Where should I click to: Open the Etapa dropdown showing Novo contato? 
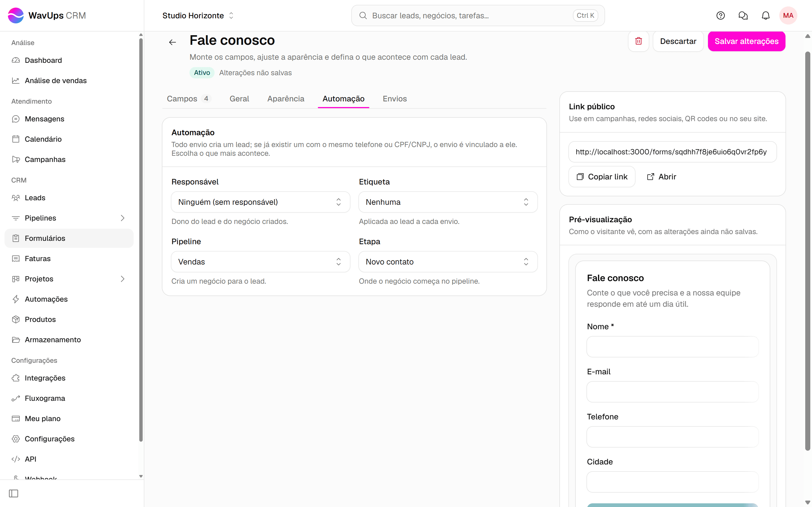(448, 262)
